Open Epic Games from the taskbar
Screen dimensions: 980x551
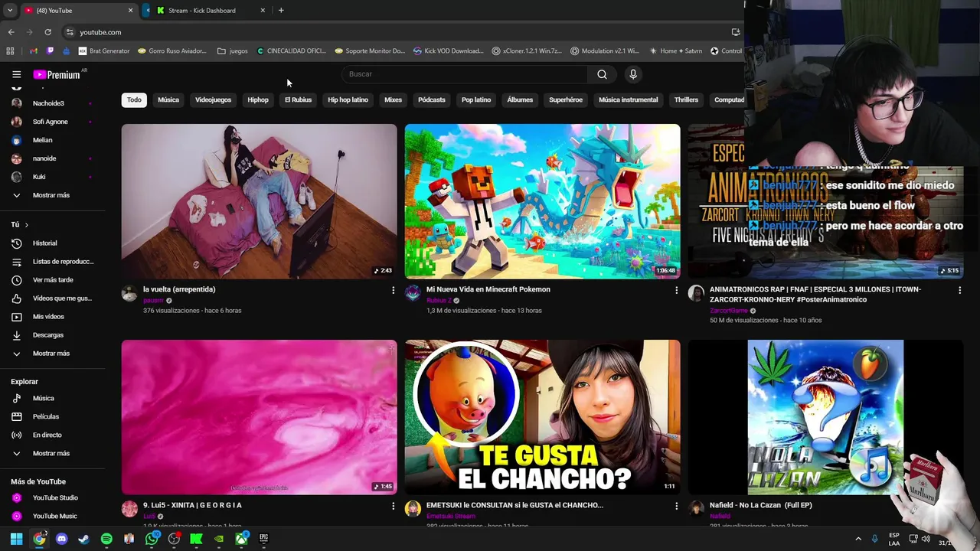pyautogui.click(x=263, y=539)
